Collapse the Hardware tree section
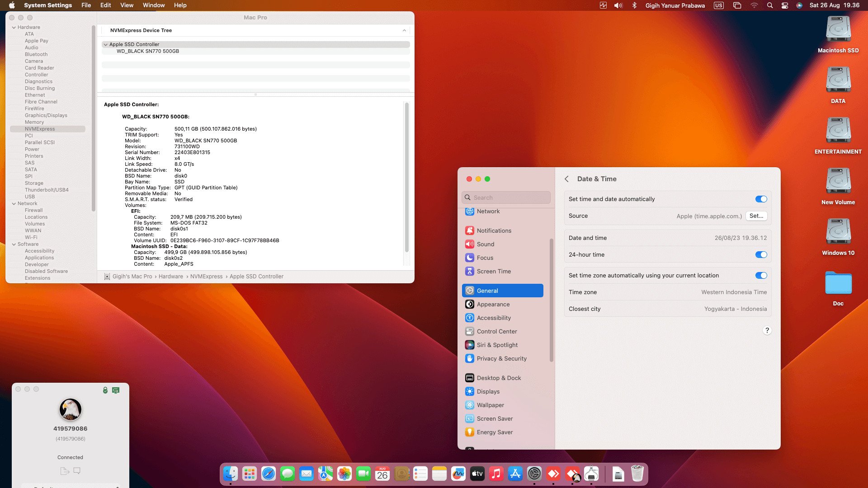 coord(14,27)
